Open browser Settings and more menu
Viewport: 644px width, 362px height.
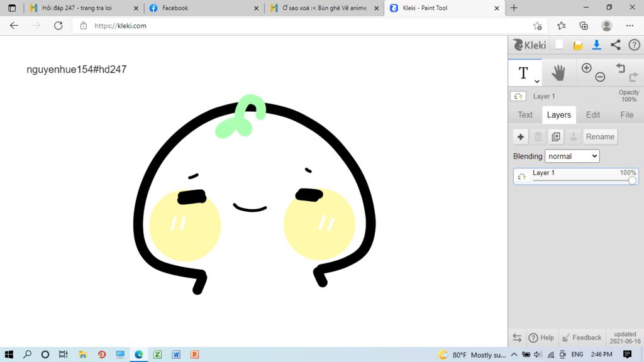630,25
